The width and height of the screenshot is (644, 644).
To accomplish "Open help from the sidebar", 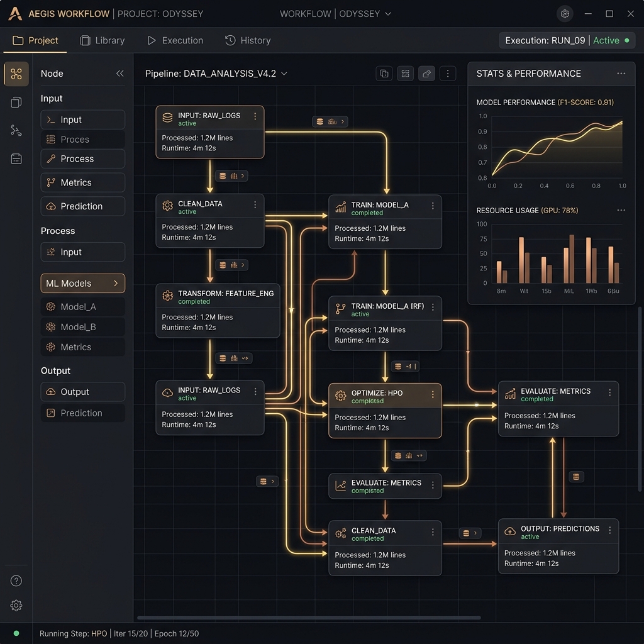I will click(16, 580).
